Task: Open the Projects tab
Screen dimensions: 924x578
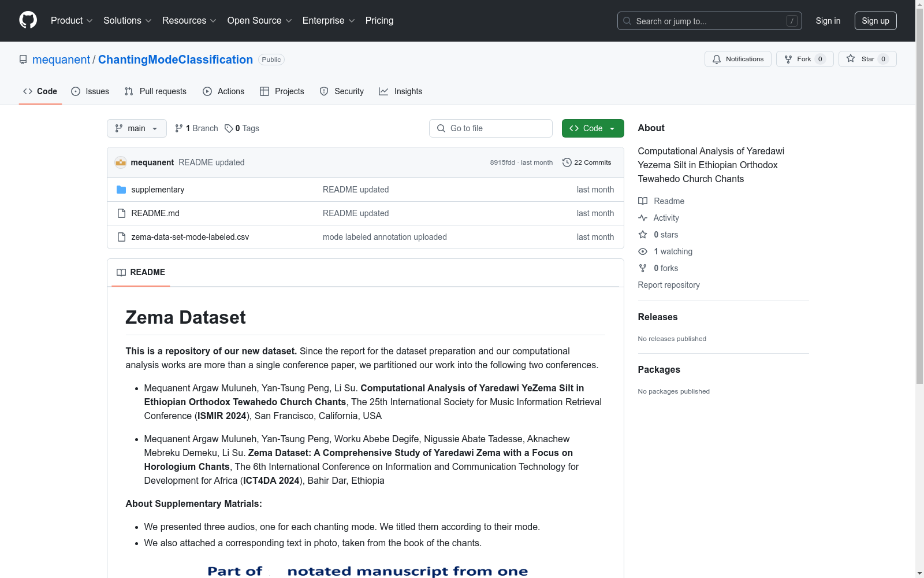Action: (282, 91)
